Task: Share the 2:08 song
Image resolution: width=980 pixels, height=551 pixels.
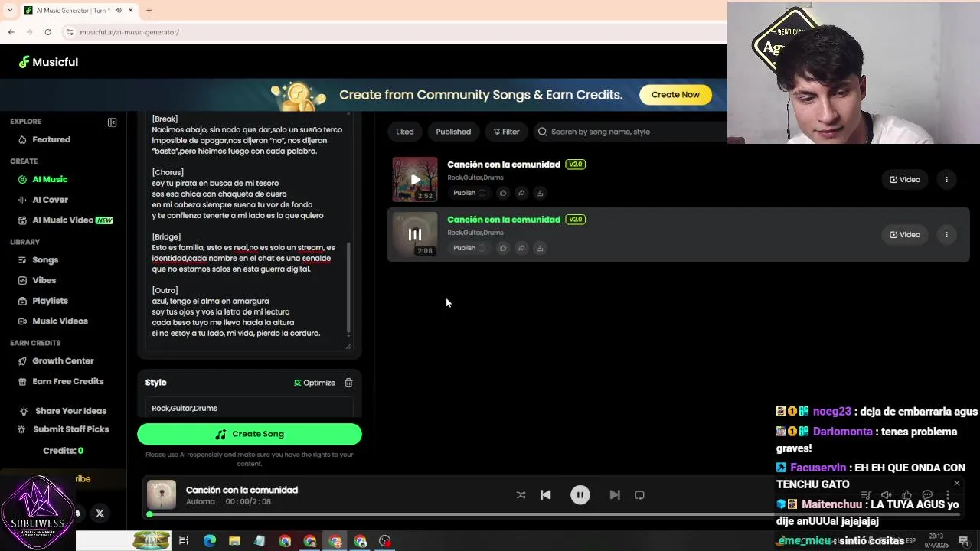Action: [x=521, y=248]
